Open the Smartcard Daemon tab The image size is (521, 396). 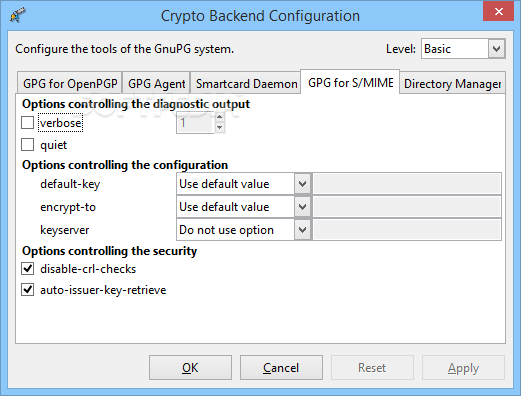[246, 83]
